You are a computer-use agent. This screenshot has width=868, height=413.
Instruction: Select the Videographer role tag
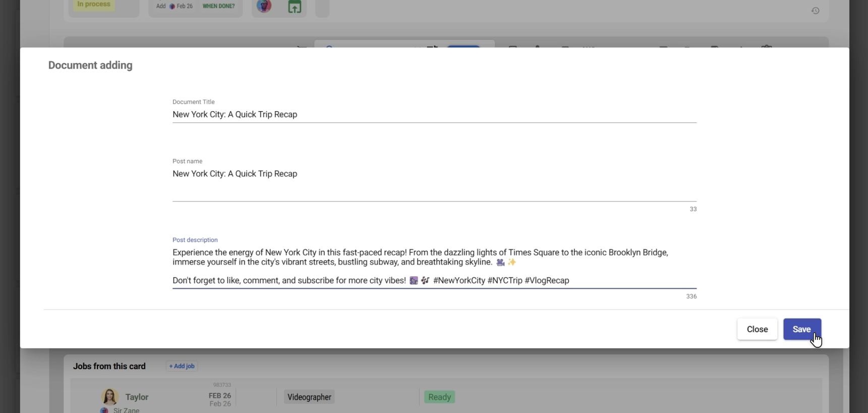click(309, 397)
